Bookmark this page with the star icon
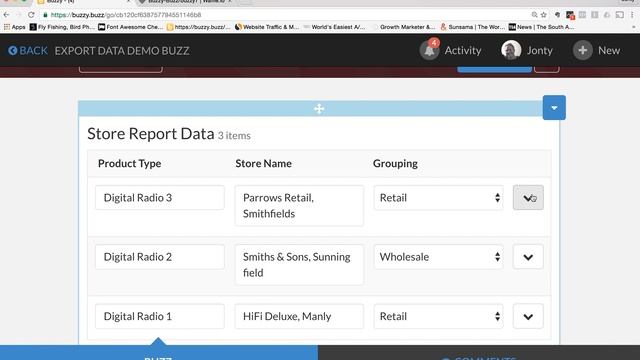 coord(544,15)
